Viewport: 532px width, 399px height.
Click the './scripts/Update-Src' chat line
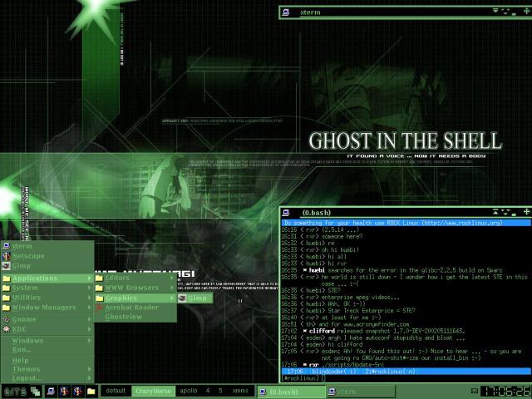(333, 365)
